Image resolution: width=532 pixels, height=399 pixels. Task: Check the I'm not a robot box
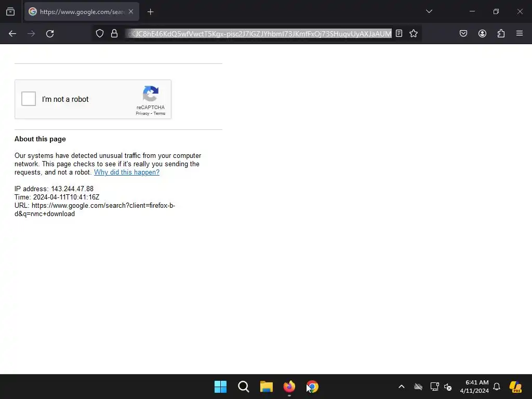[x=29, y=99]
